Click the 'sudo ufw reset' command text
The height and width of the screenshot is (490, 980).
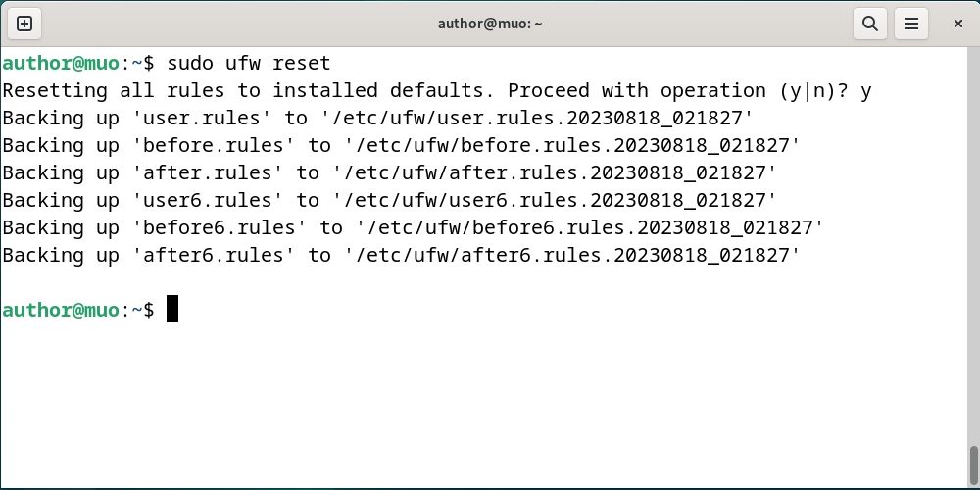tap(249, 64)
